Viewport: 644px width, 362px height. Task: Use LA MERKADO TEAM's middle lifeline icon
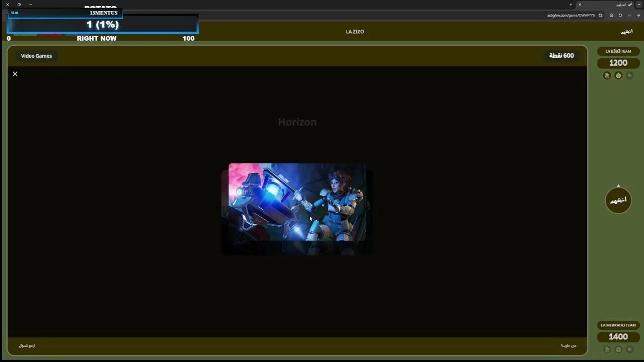(x=618, y=349)
